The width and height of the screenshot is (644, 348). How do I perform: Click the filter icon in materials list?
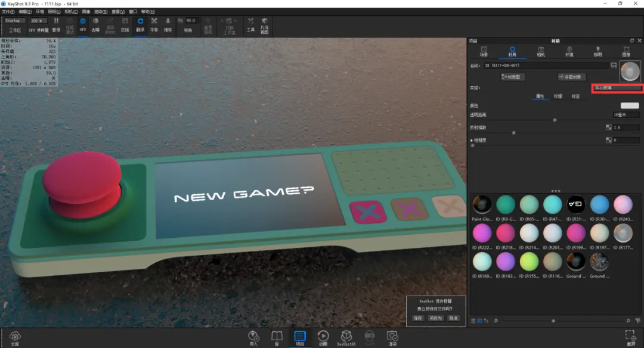coord(637,321)
